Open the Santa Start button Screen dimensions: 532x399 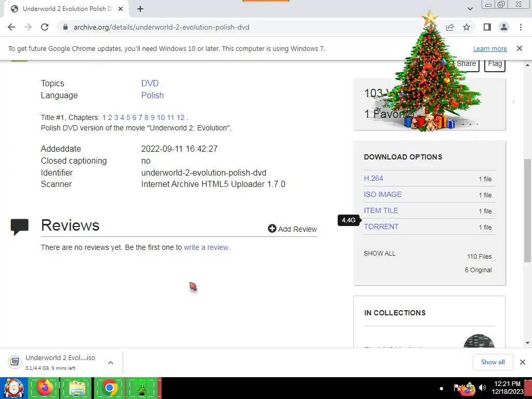14,388
